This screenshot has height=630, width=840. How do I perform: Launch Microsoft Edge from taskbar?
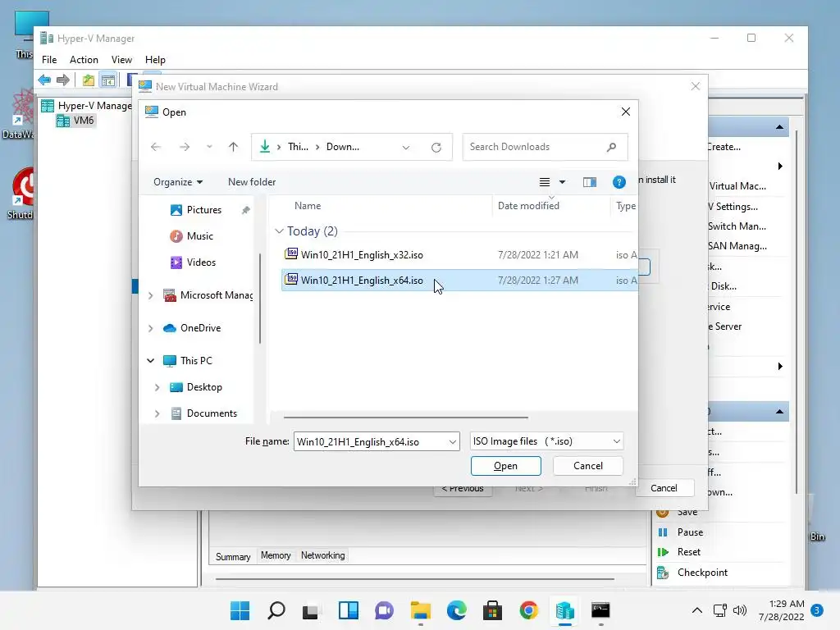[x=456, y=610]
